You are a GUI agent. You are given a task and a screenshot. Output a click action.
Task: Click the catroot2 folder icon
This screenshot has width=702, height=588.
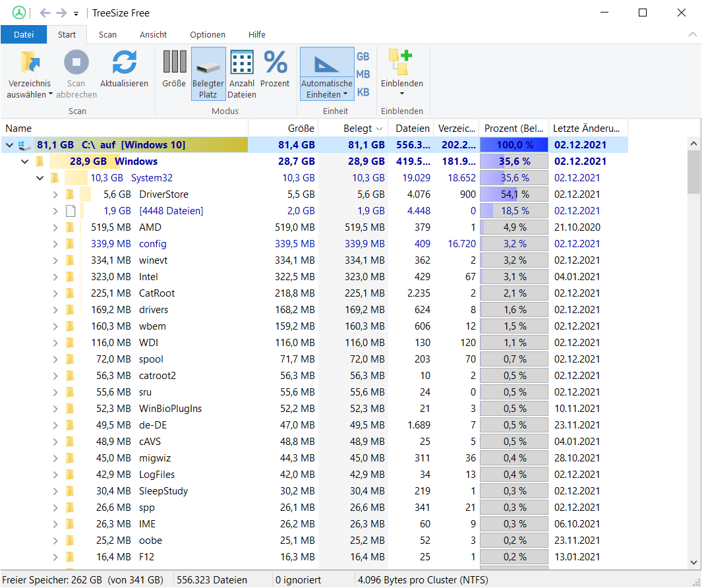pyautogui.click(x=71, y=376)
